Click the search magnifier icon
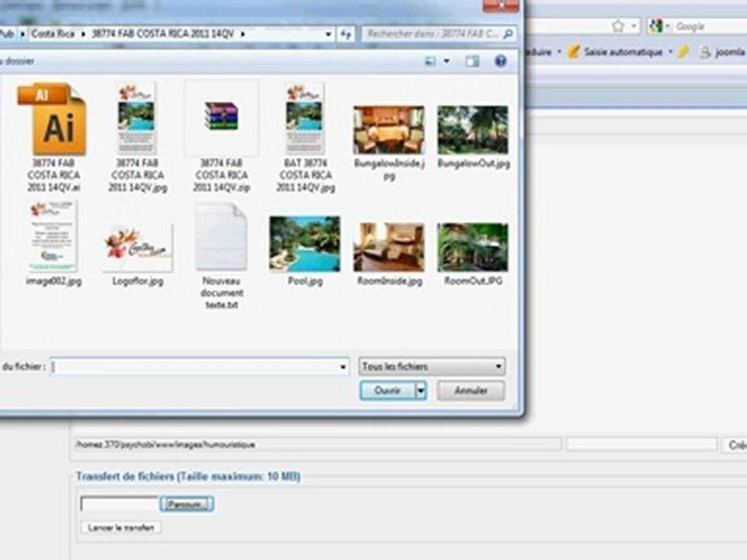747x560 pixels. (x=508, y=33)
